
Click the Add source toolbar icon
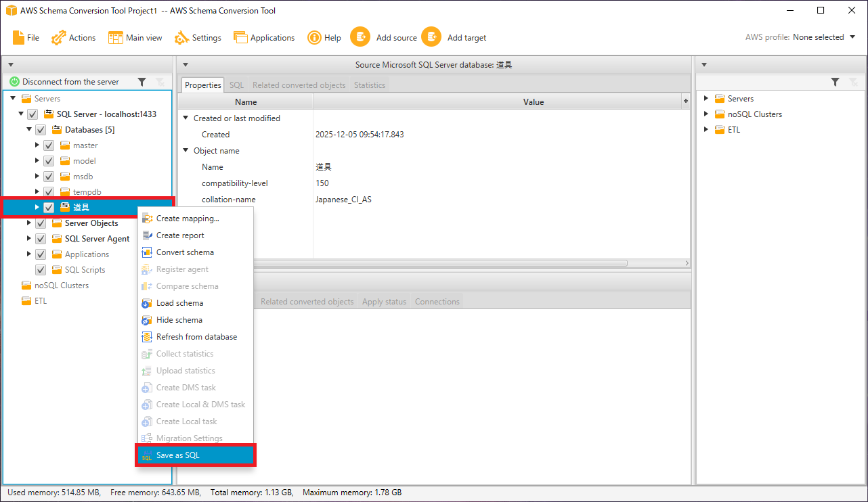[360, 37]
